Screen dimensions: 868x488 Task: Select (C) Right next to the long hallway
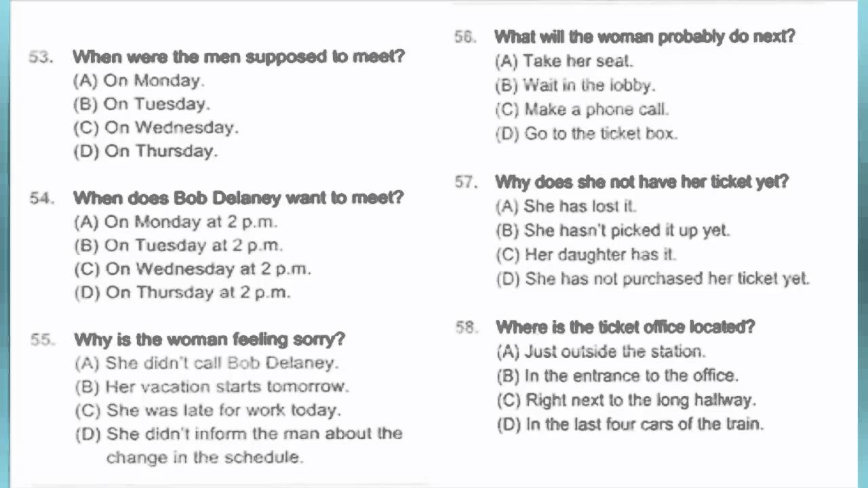[x=627, y=400]
